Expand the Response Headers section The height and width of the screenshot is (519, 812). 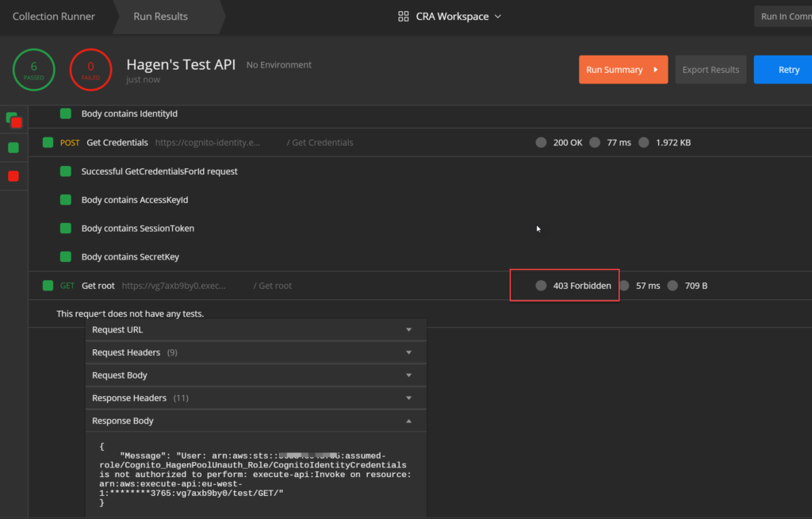coord(255,398)
